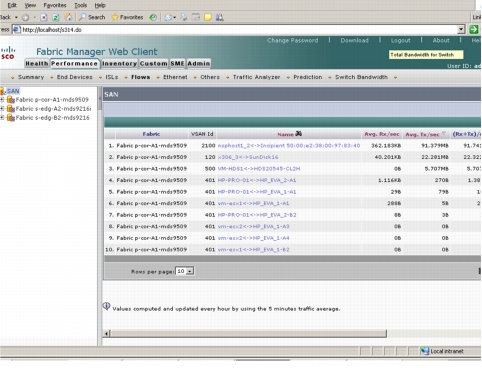482x368 pixels.
Task: Open the address bar dropdown arrow
Action: [x=461, y=29]
